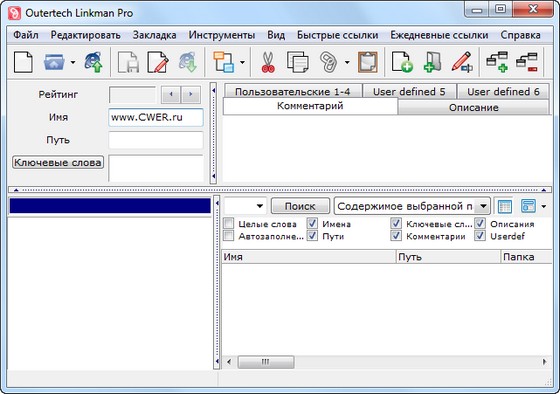Click the horizontal scrollbar thumb in results list

click(266, 362)
